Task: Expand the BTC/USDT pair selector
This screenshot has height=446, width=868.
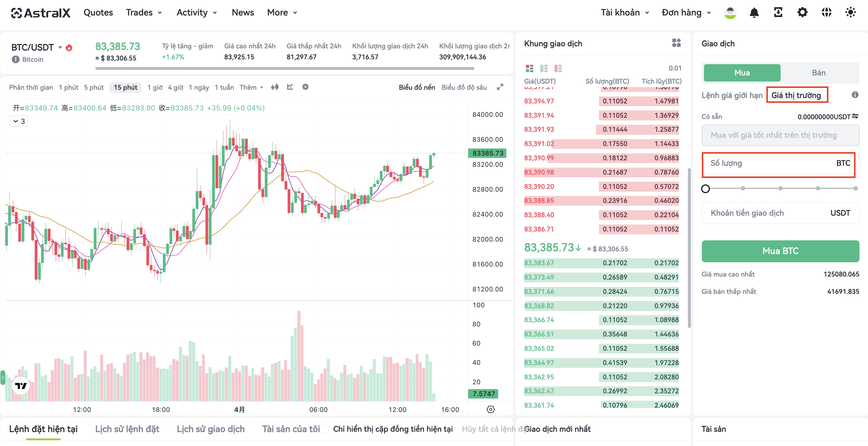Action: point(60,47)
